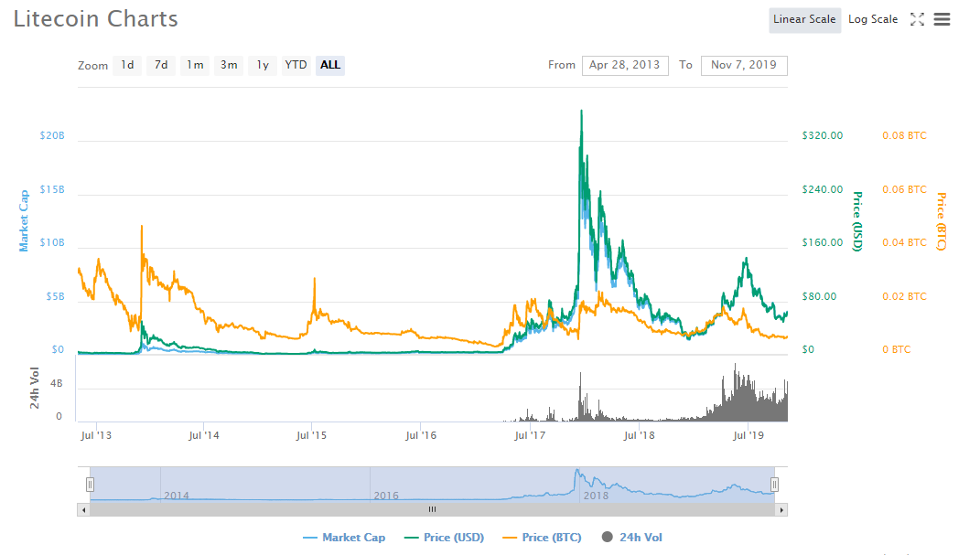This screenshot has height=555, width=980.
Task: Toggle 24h Vol series in legend
Action: (x=632, y=538)
